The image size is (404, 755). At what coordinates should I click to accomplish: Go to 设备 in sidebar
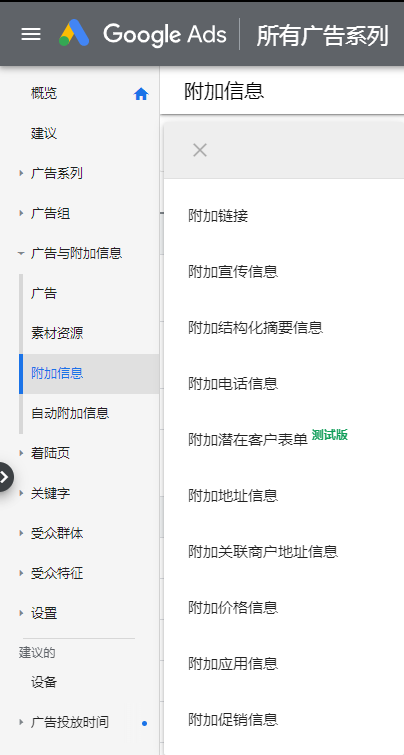click(x=44, y=682)
